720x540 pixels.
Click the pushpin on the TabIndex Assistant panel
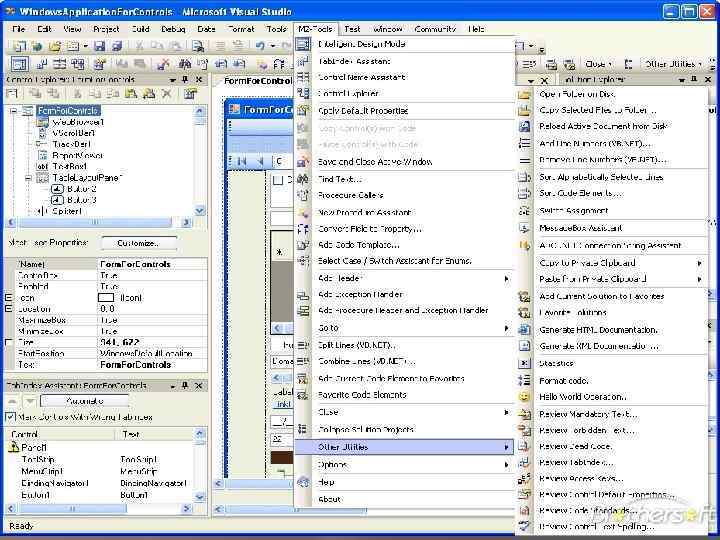[185, 385]
